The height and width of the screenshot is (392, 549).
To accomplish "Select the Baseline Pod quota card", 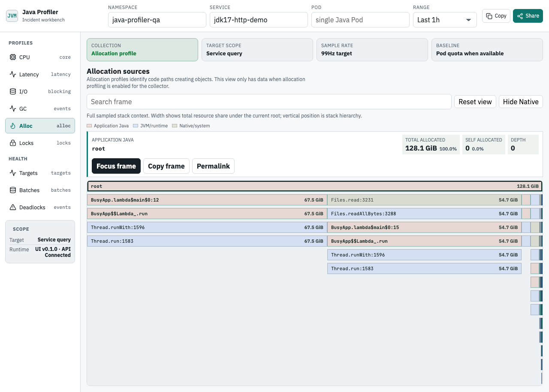I will 487,50.
